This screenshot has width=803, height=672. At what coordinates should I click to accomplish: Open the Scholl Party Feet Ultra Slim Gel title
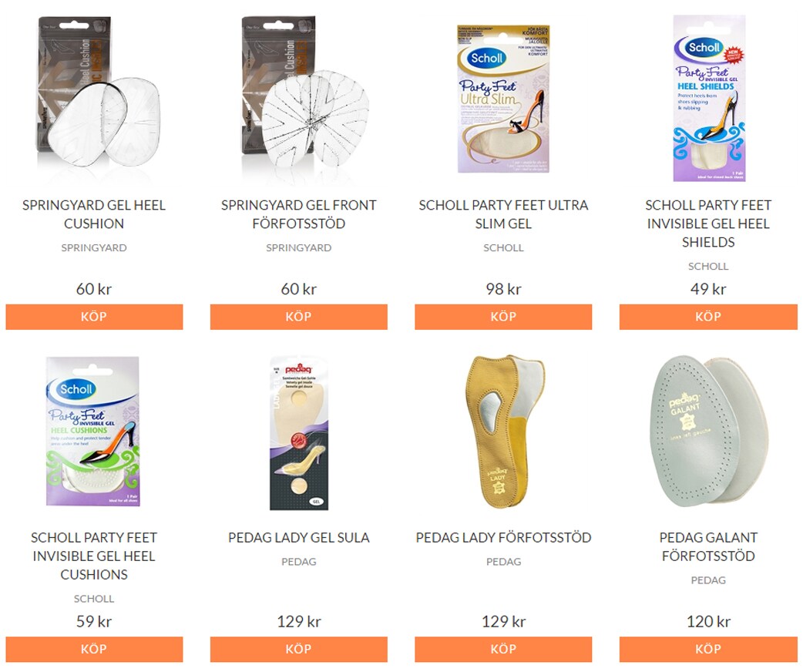coord(503,214)
